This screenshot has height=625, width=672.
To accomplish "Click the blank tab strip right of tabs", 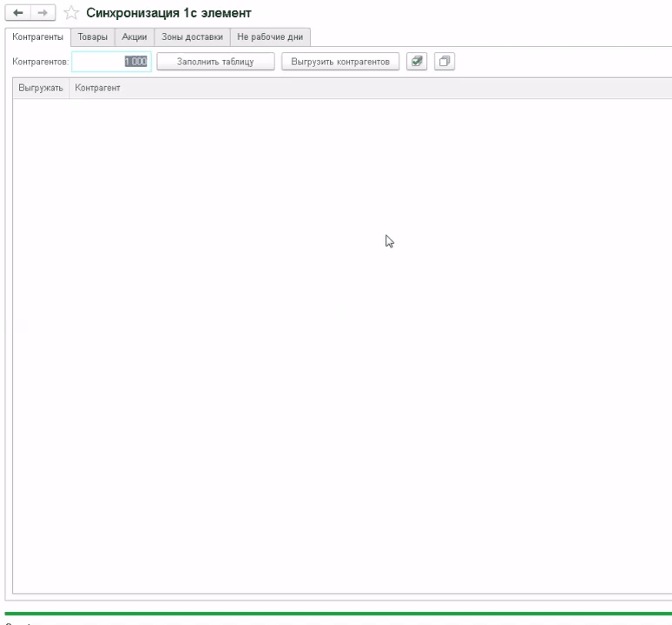I will click(x=486, y=36).
